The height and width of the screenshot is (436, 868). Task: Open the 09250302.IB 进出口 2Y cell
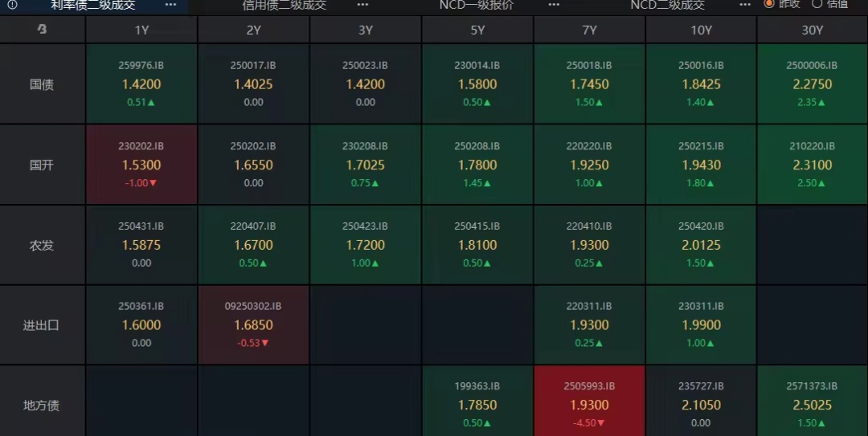[x=253, y=325]
